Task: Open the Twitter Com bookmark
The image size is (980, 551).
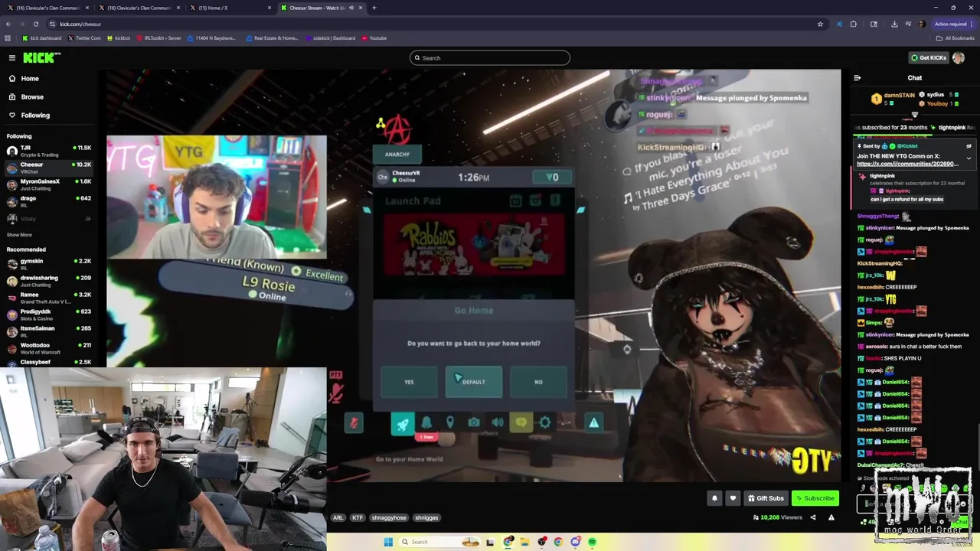Action: pyautogui.click(x=84, y=38)
